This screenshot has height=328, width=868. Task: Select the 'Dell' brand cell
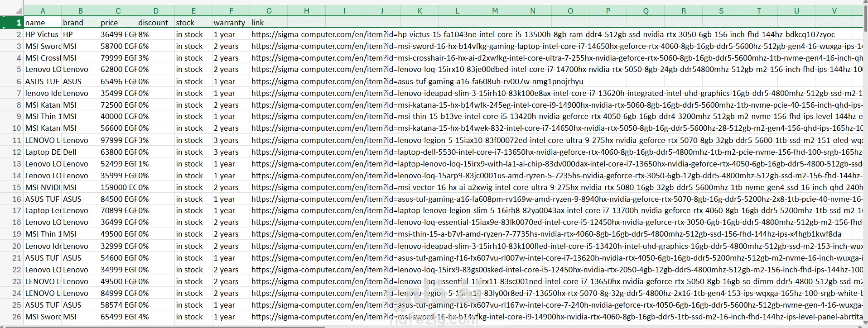click(x=80, y=152)
